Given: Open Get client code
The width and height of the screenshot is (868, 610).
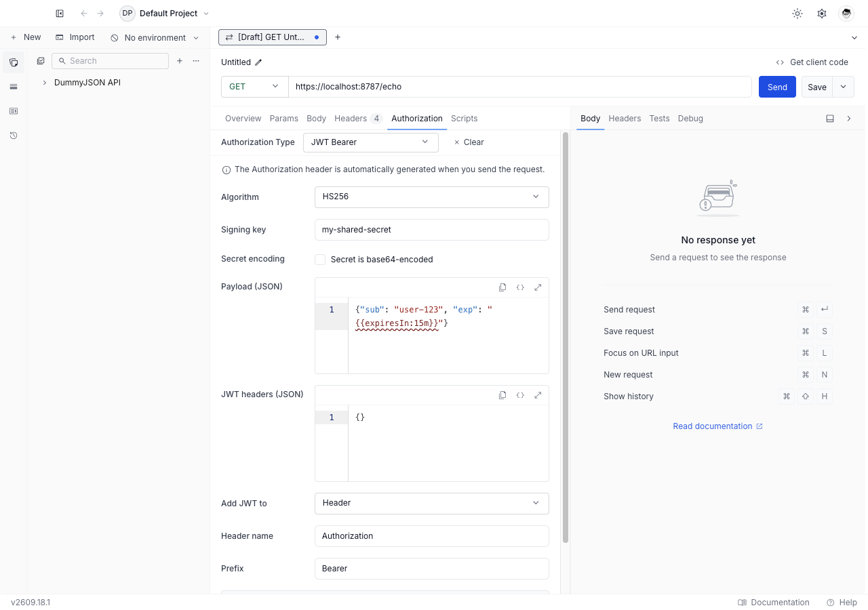Looking at the screenshot, I should coord(812,62).
